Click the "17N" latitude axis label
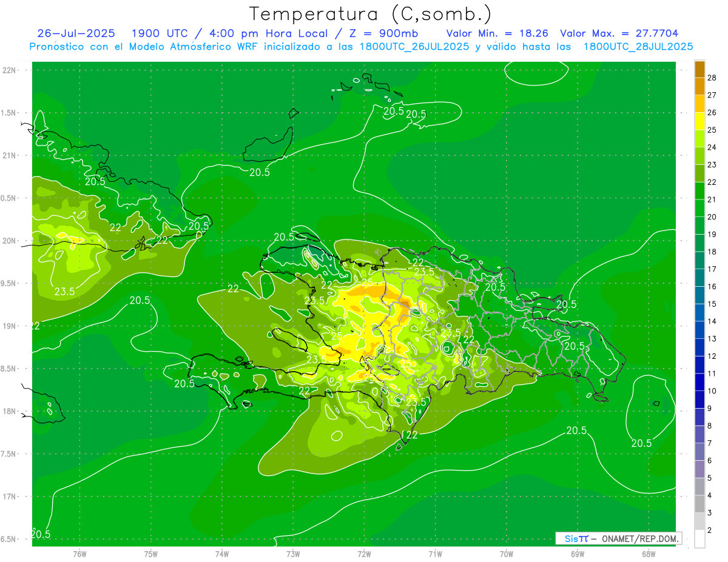 pos(9,497)
